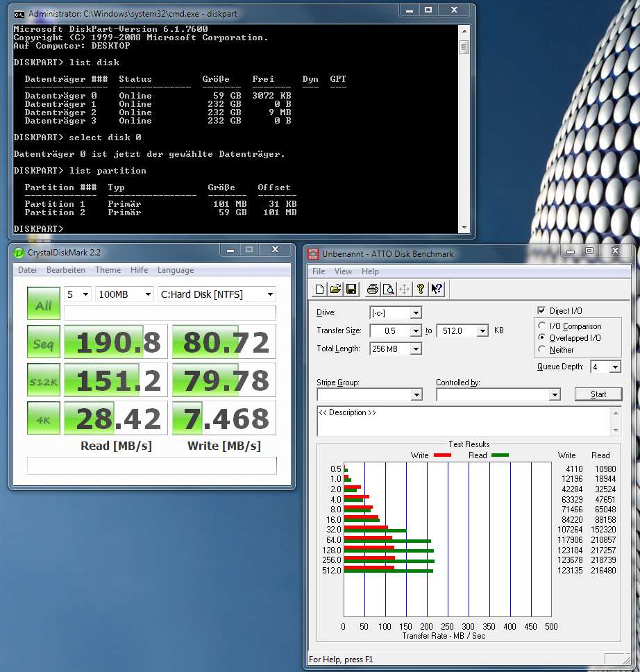Viewport: 640px width, 672px height.
Task: Click the ATTO Disk Benchmark title bar icon
Action: click(313, 253)
